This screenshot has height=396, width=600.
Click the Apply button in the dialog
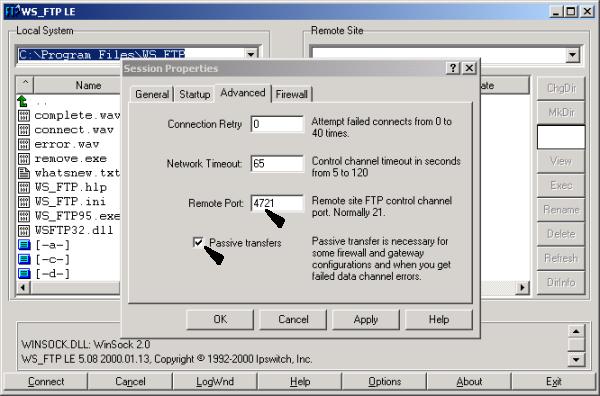pyautogui.click(x=366, y=319)
